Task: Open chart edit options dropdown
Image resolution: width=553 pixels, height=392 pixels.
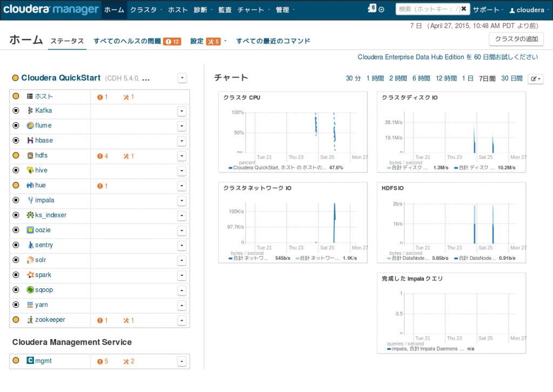Action: pyautogui.click(x=535, y=79)
